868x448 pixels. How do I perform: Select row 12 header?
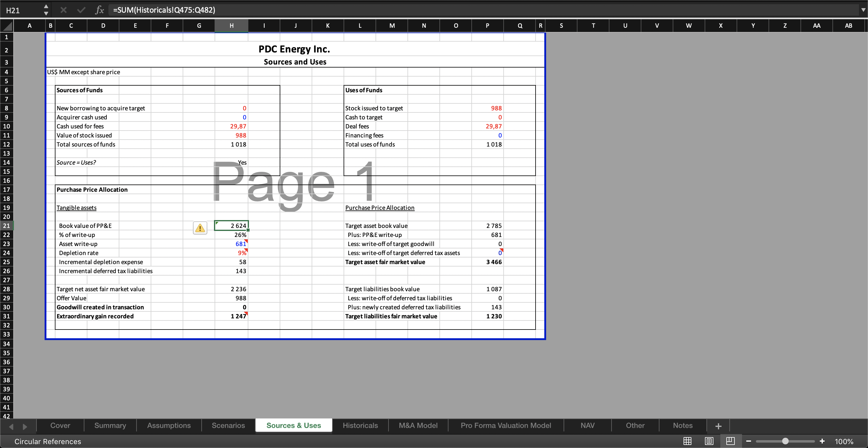pyautogui.click(x=6, y=144)
